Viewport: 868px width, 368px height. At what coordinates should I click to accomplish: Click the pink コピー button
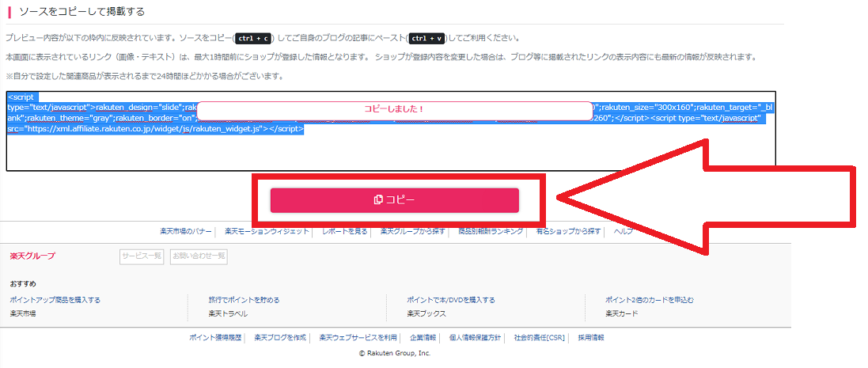(394, 200)
